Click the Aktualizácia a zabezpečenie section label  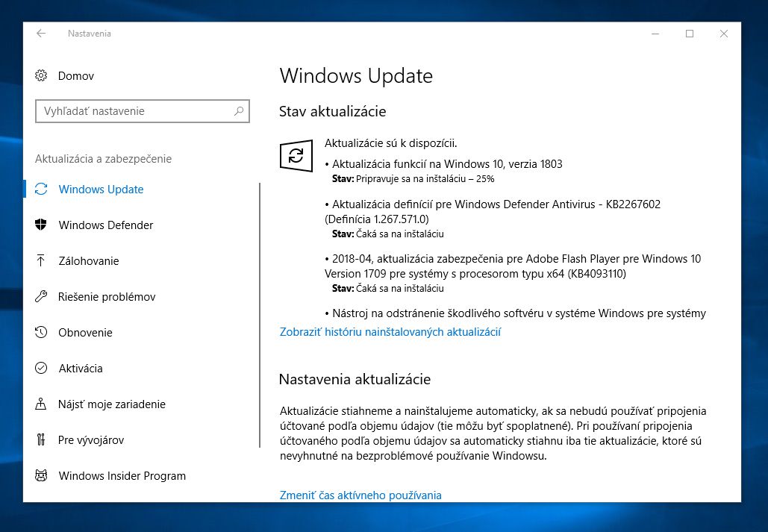click(103, 159)
